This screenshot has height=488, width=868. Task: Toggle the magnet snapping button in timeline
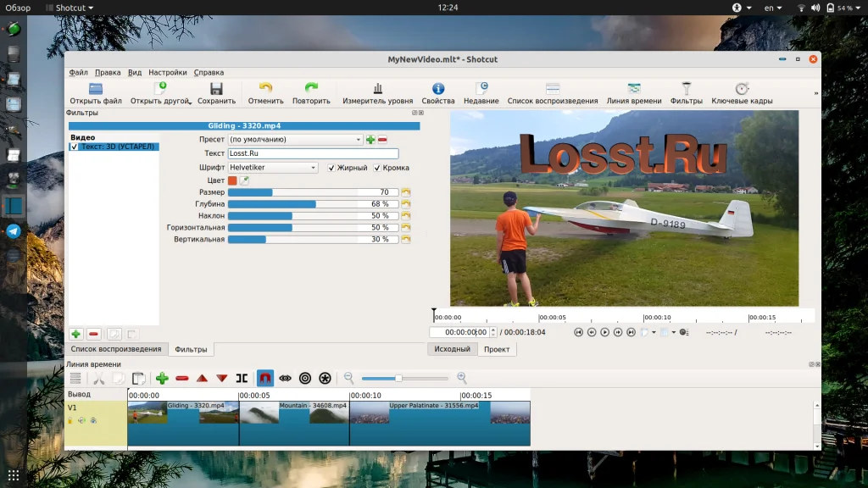coord(264,378)
